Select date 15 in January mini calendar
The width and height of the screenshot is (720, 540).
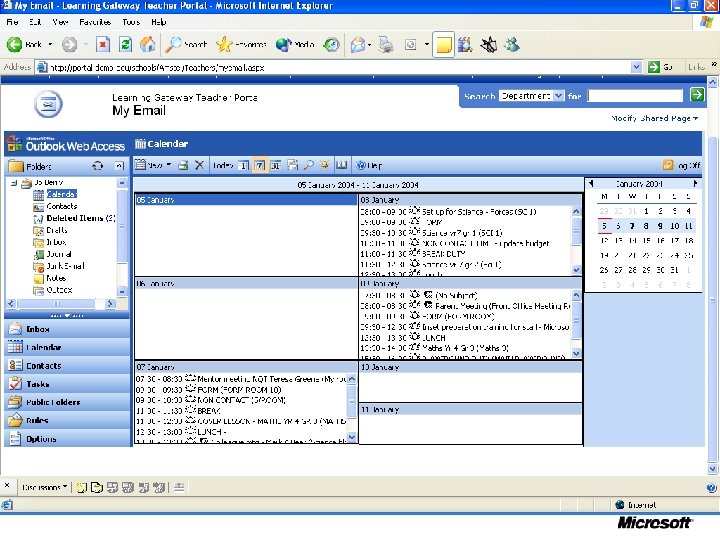[646, 240]
